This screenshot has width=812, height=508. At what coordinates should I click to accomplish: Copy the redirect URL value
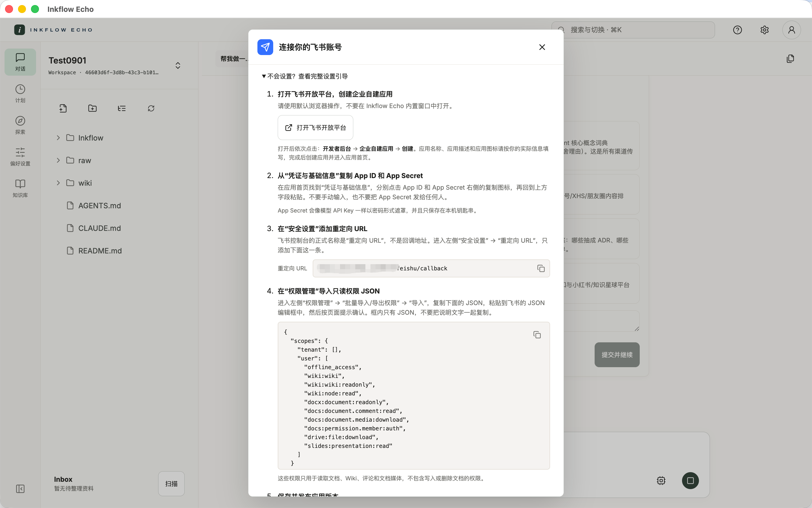(x=540, y=268)
